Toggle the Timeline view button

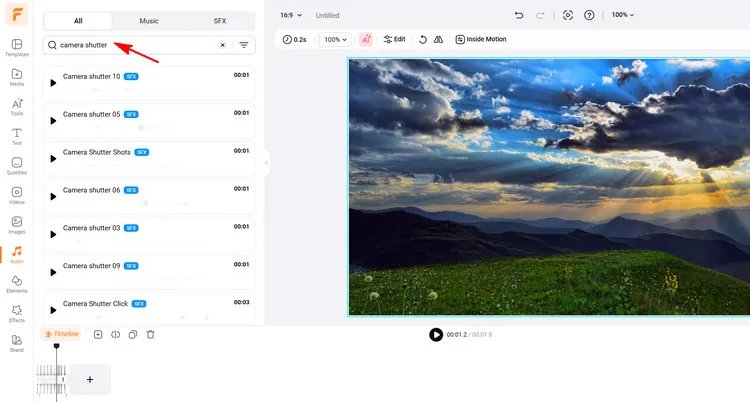[x=61, y=334]
